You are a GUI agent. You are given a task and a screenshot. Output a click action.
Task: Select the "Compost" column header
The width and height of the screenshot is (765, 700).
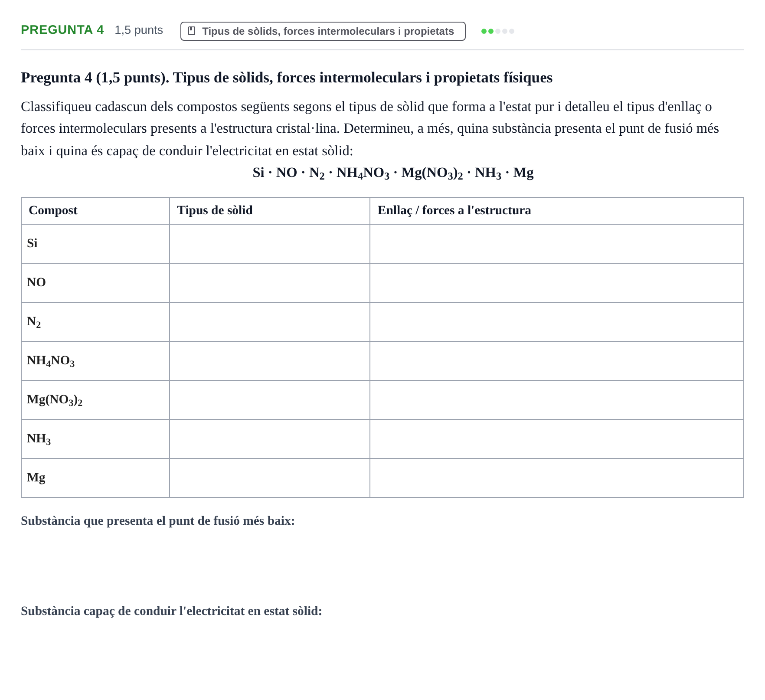coord(95,211)
